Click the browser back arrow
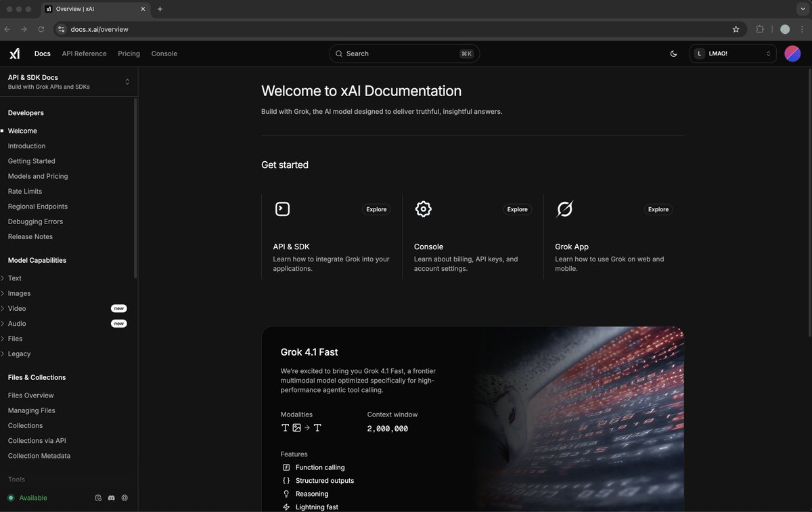 tap(7, 29)
